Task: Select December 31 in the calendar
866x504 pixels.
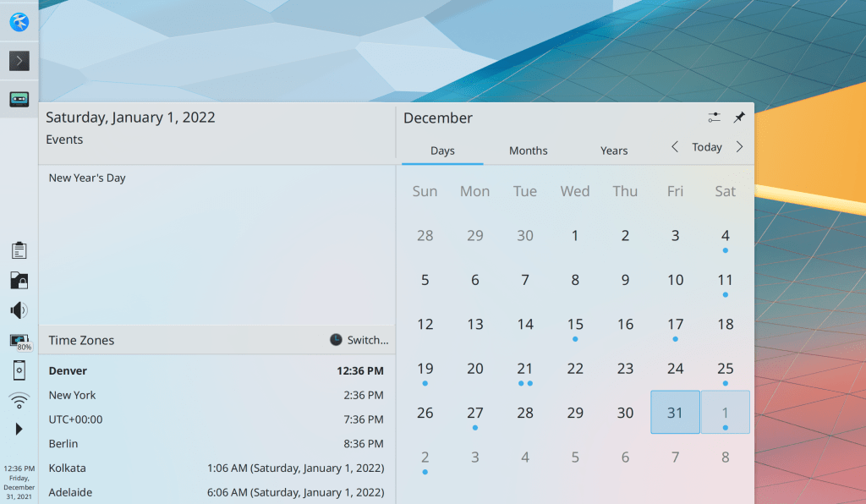Action: [x=675, y=413]
